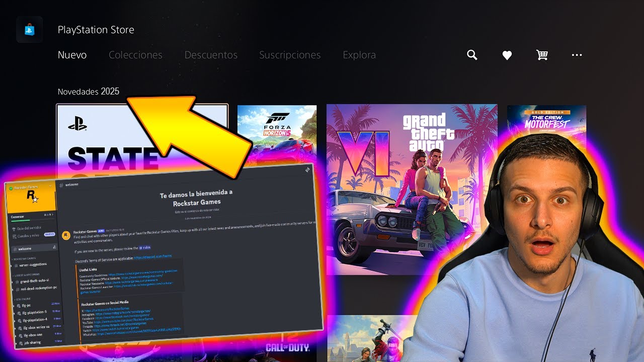This screenshot has height=362, width=644.
Task: Open the lfg-playstation-5 channel
Action: [x=39, y=313]
